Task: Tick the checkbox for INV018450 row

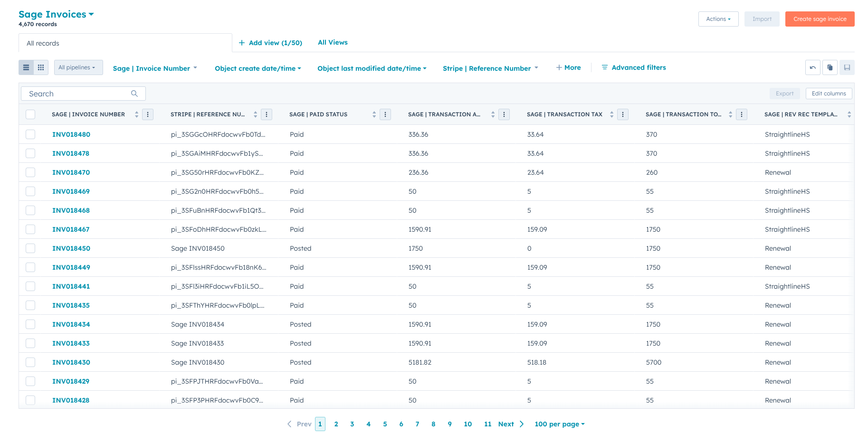Action: point(30,248)
